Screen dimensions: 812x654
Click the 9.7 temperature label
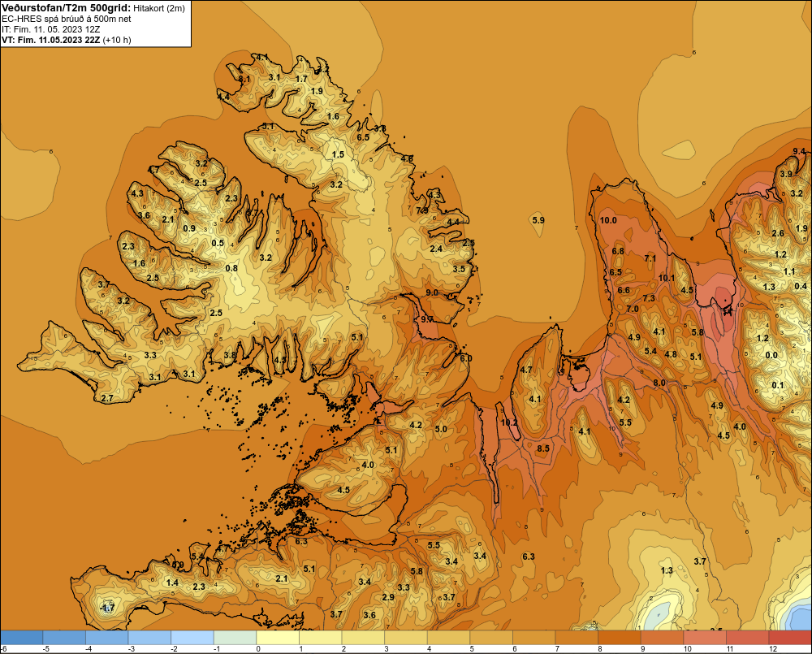[427, 318]
